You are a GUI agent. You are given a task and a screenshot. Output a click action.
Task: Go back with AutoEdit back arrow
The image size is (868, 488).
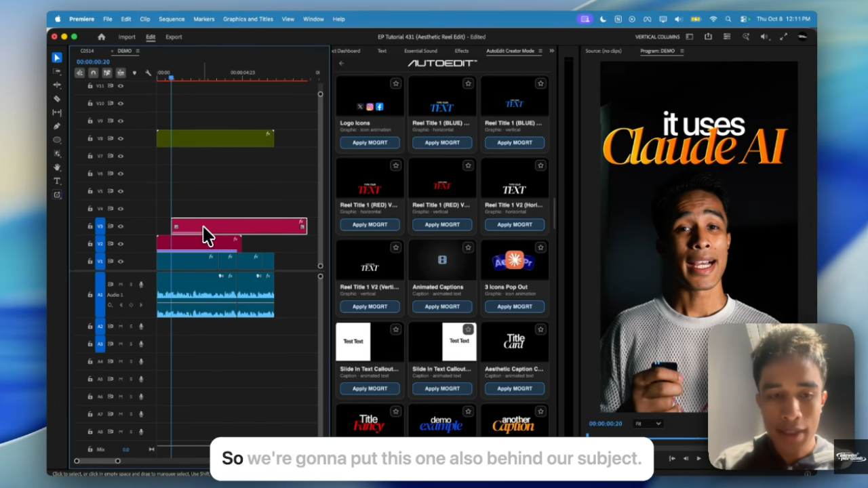point(341,63)
